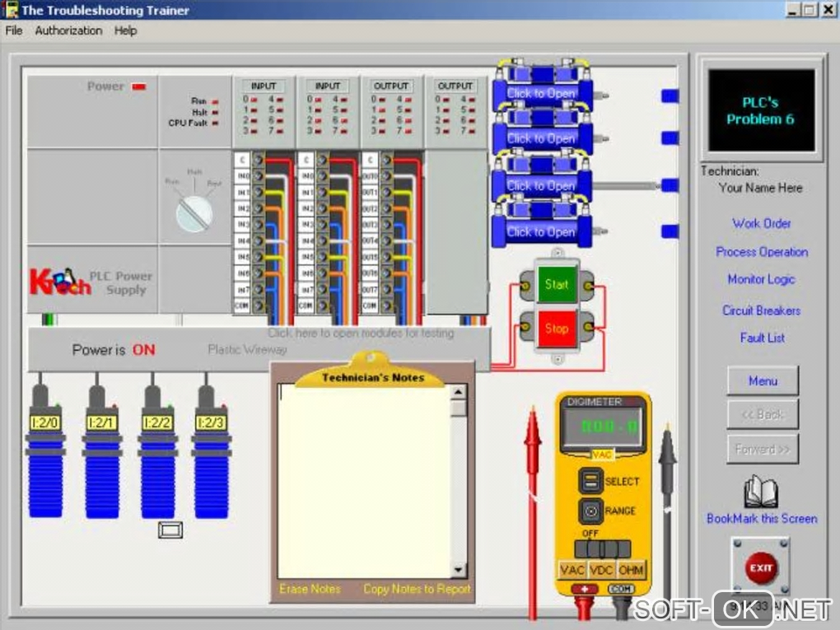The image size is (840, 630).
Task: Click the Start button left terminal
Action: pyautogui.click(x=525, y=285)
